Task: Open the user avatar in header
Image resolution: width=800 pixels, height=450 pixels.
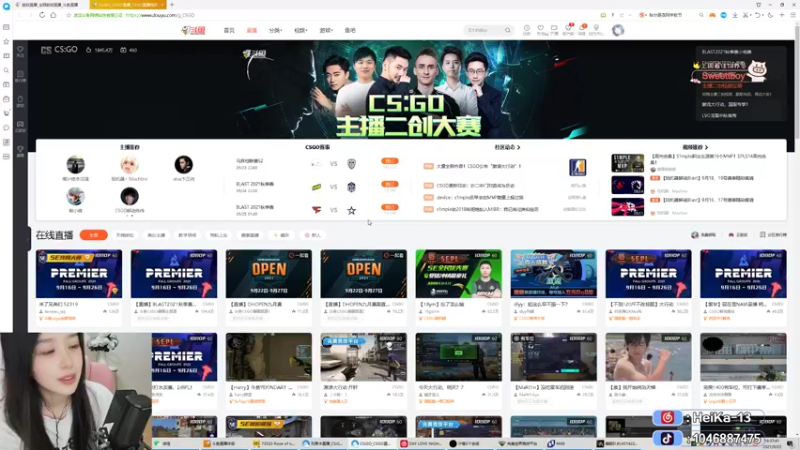Action: tap(618, 30)
